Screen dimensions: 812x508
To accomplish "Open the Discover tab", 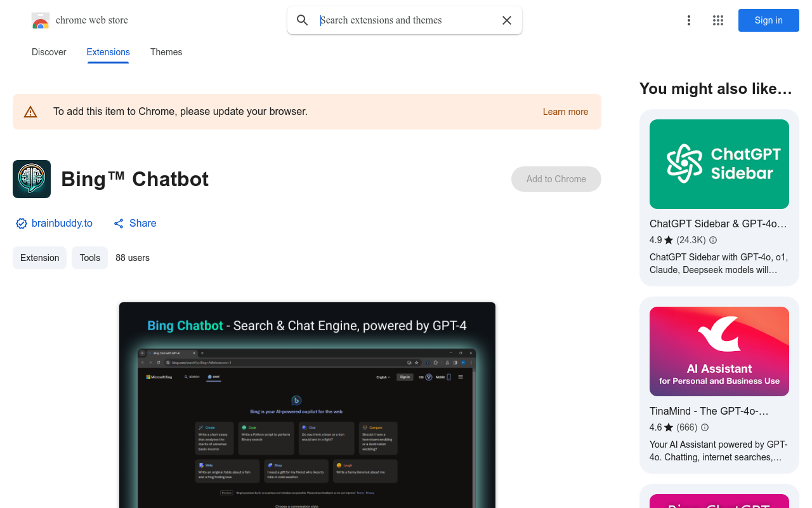I will 48,52.
